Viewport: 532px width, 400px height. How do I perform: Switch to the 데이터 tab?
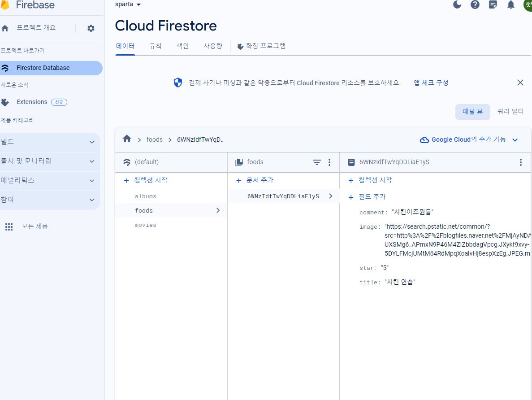click(x=125, y=46)
